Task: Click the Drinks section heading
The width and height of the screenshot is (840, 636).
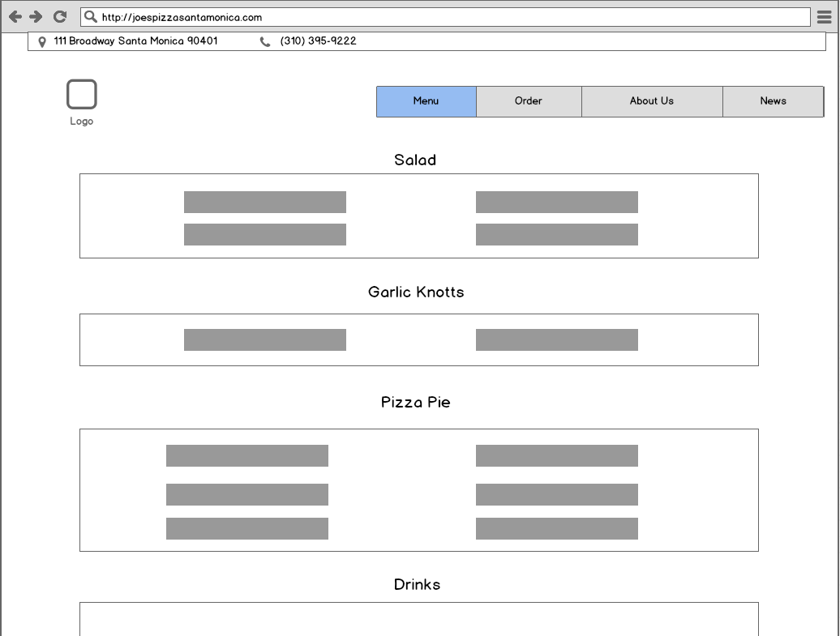Action: tap(417, 585)
